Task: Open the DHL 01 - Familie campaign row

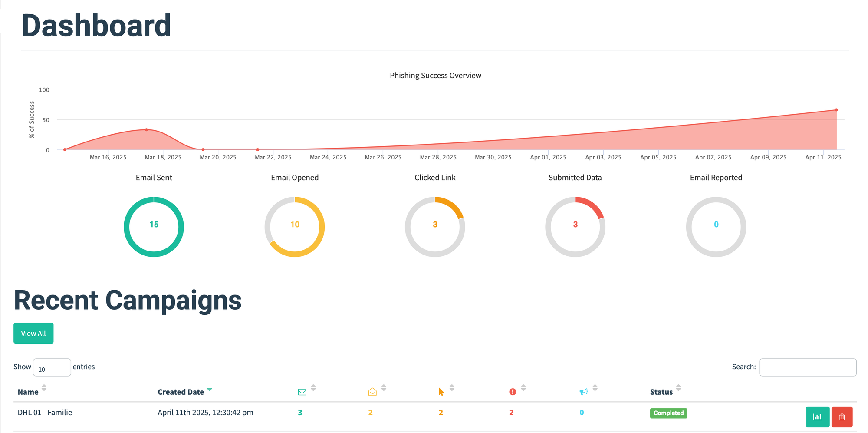Action: click(x=45, y=413)
